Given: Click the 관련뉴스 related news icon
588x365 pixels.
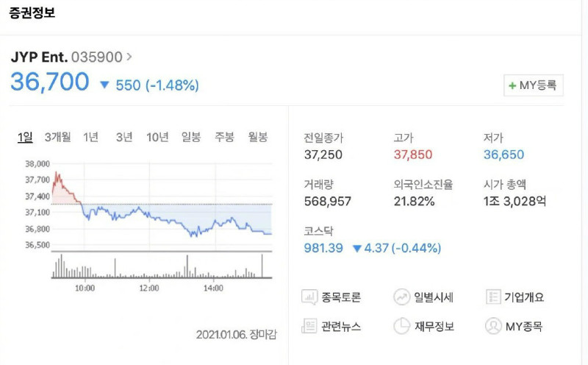Looking at the screenshot, I should (x=309, y=326).
